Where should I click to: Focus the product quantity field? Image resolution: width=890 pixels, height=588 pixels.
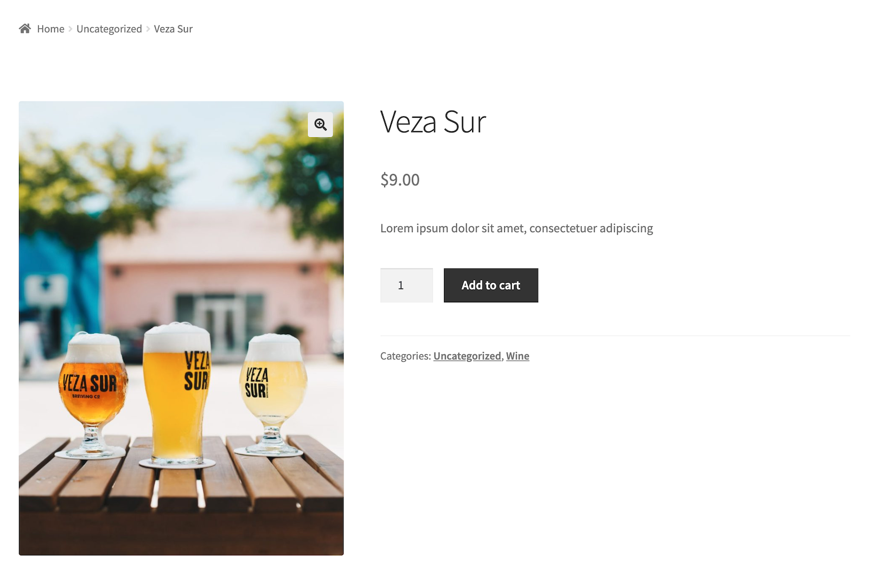(x=406, y=285)
